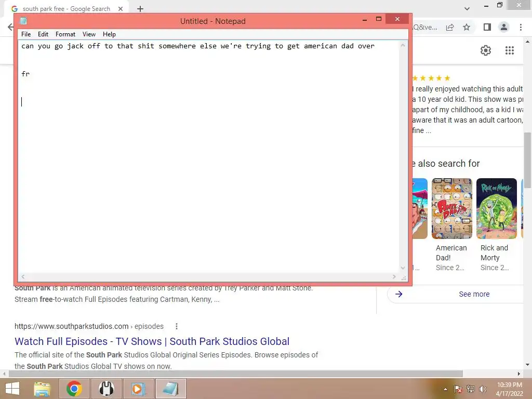The width and height of the screenshot is (532, 399).
Task: Open a new Chrome tab
Action: (140, 9)
